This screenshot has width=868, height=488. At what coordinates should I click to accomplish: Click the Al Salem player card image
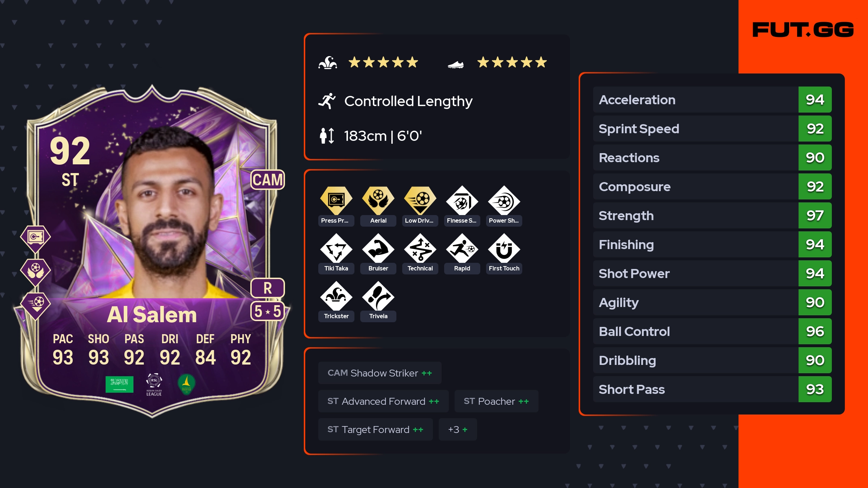click(152, 251)
